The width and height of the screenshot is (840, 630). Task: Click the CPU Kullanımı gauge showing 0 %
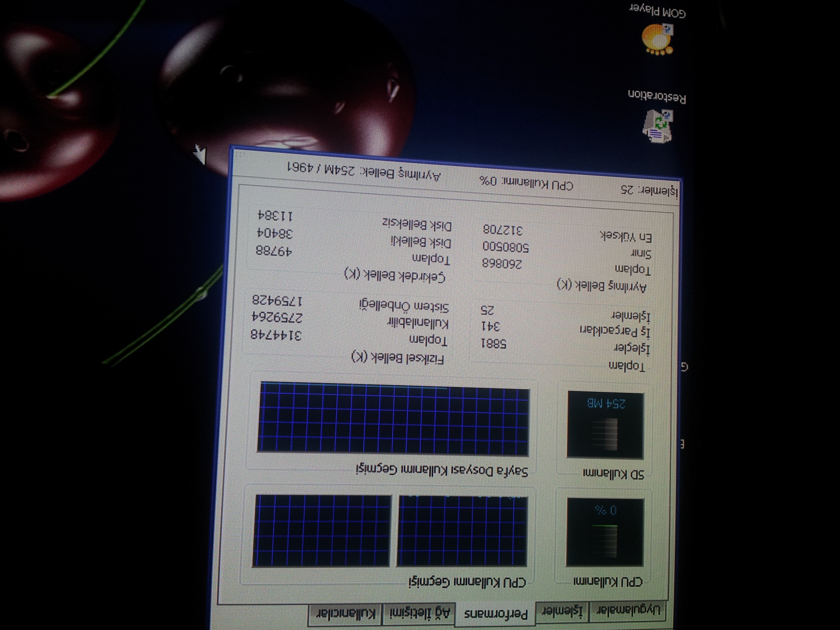point(605,532)
